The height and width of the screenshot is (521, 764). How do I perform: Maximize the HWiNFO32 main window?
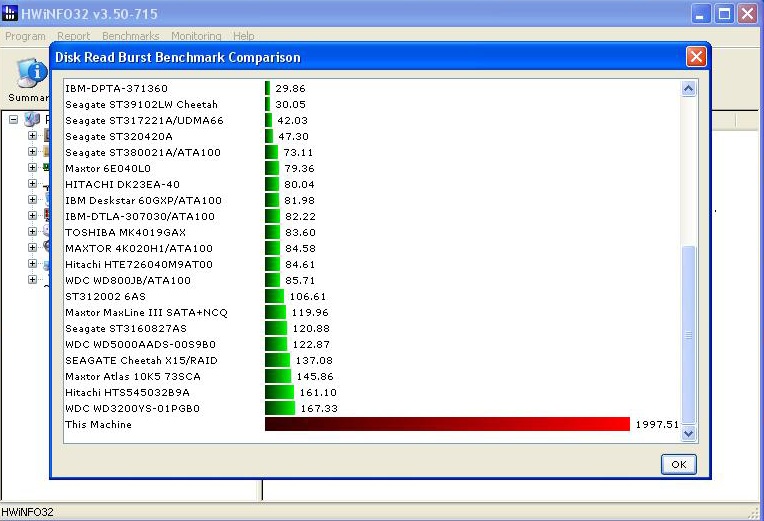pyautogui.click(x=724, y=14)
